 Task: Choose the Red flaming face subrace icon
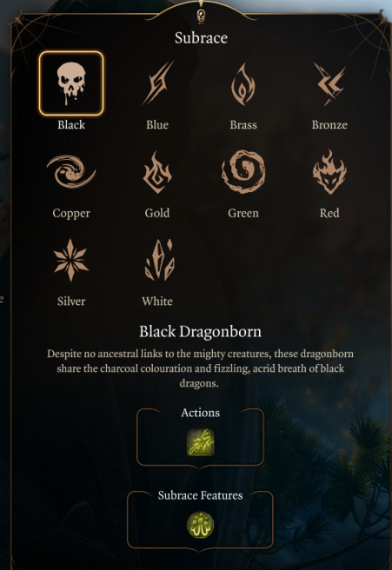pyautogui.click(x=329, y=171)
